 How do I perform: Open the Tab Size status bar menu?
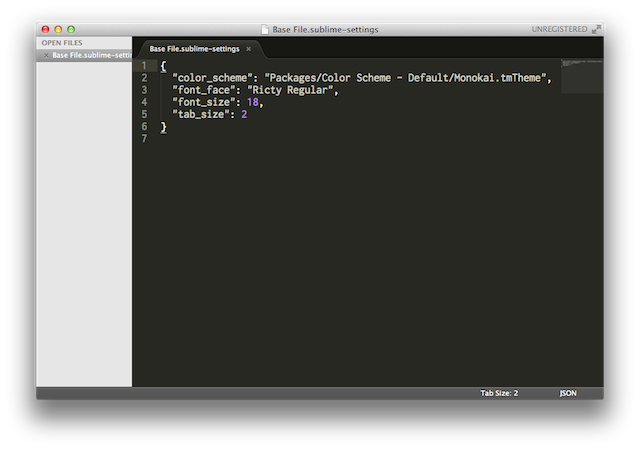[x=498, y=394]
